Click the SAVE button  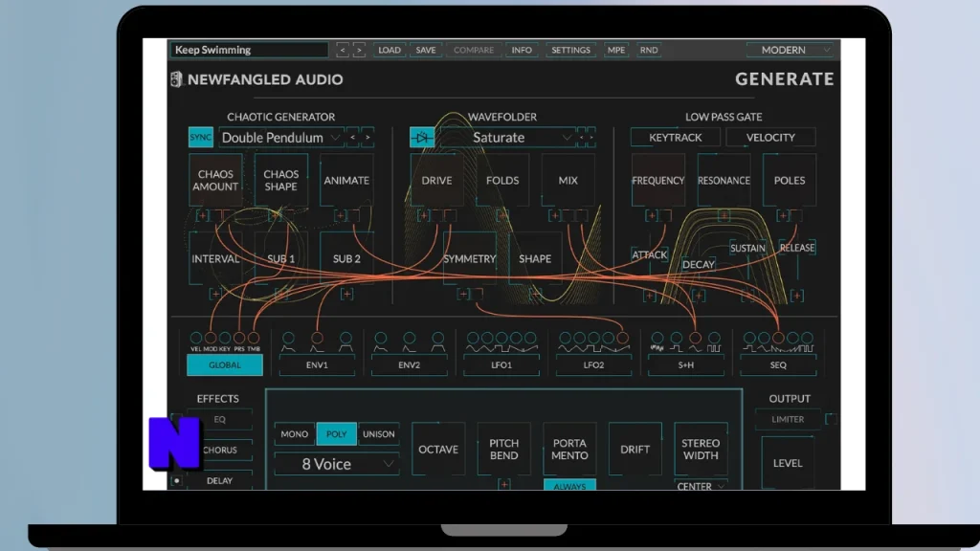pos(426,50)
